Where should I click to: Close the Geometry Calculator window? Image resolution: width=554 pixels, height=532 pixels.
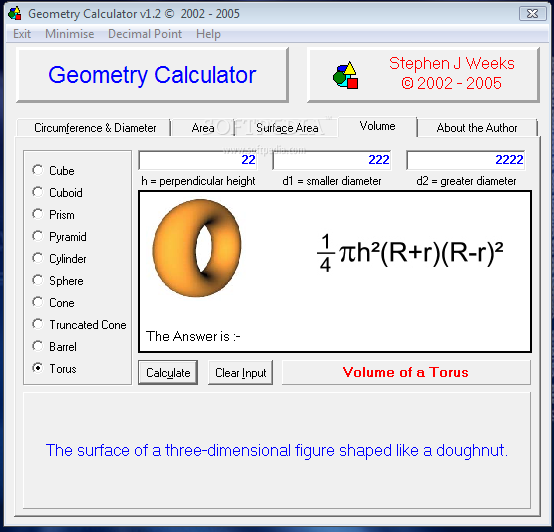532,14
